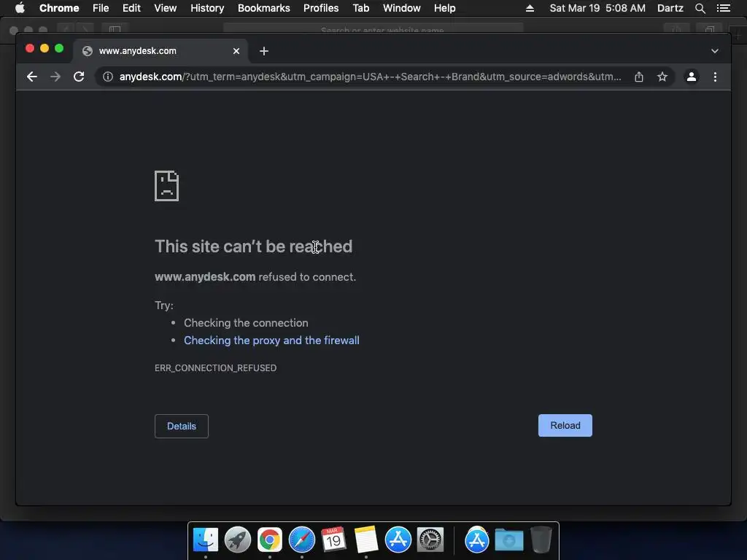Viewport: 747px width, 560px height.
Task: Open Notes app in the Dock
Action: (366, 540)
